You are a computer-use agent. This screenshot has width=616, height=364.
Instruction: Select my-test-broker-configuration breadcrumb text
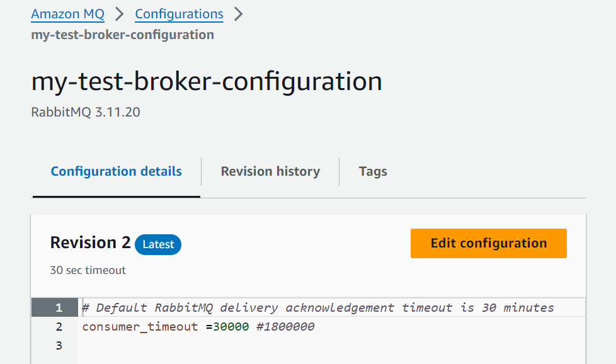[123, 35]
